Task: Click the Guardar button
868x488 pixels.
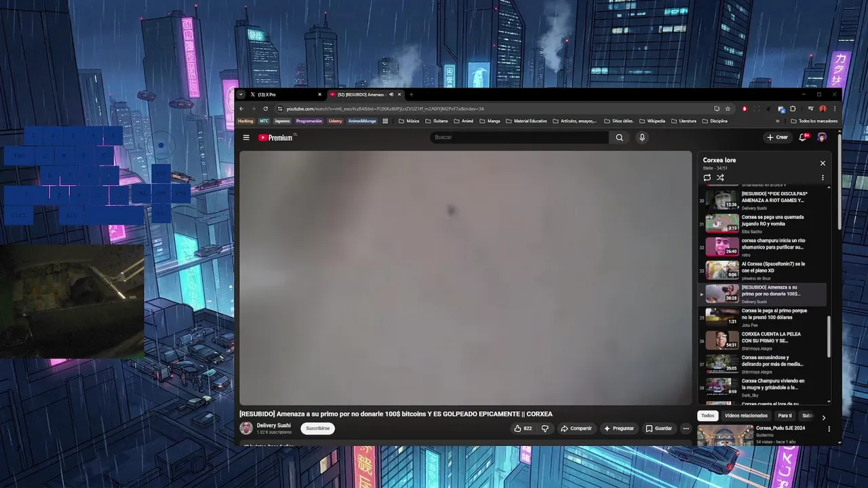Action: click(658, 428)
